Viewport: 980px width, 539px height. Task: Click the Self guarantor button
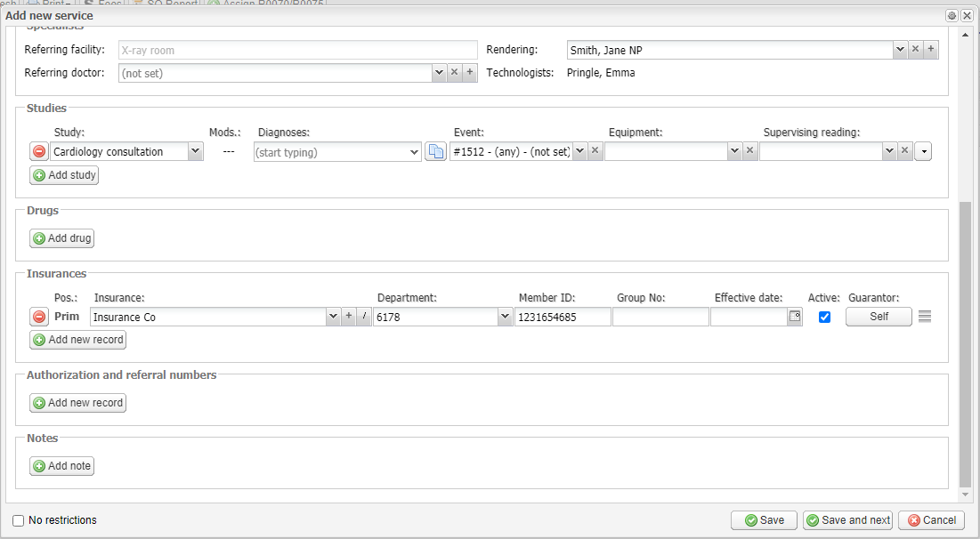879,317
